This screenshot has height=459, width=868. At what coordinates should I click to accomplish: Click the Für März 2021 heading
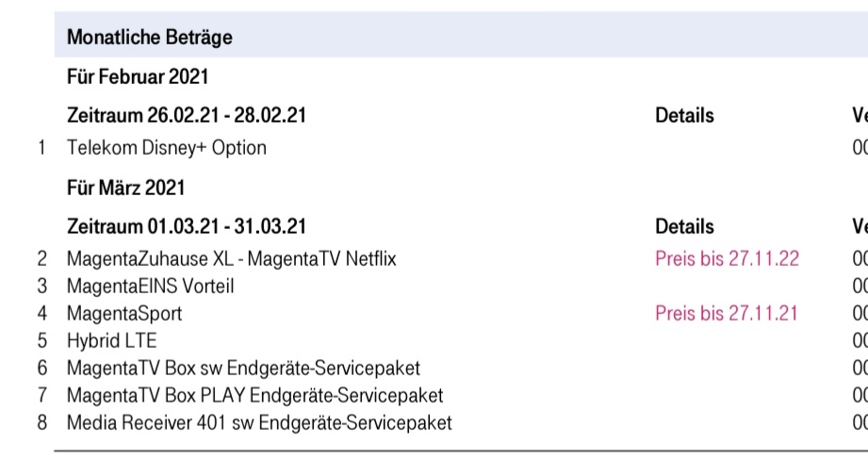[125, 188]
